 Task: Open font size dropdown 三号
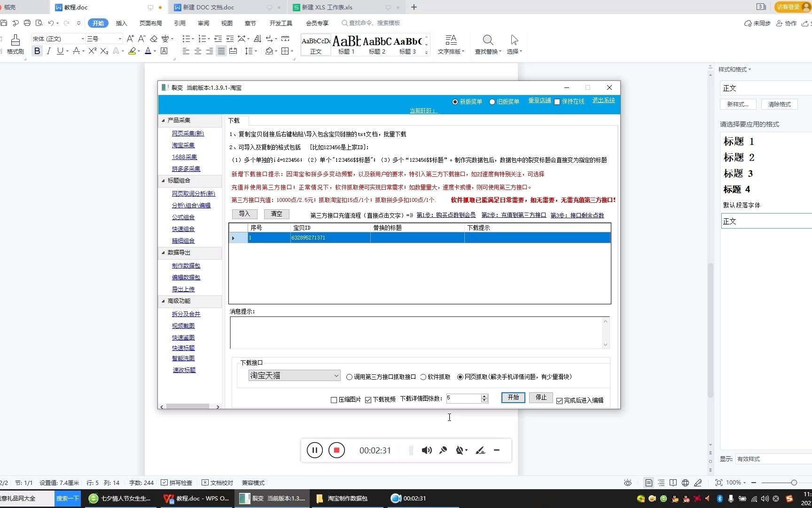(x=120, y=39)
